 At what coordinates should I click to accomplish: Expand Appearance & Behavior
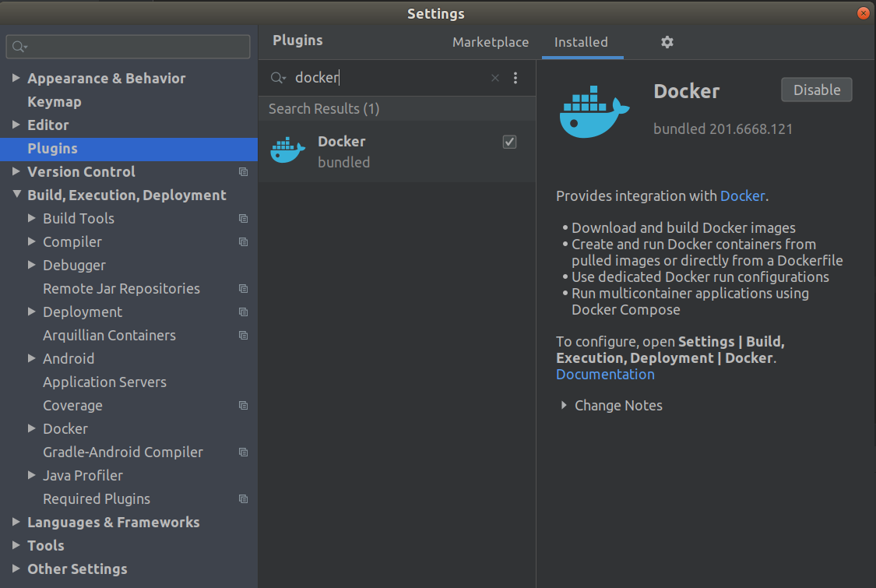tap(17, 78)
